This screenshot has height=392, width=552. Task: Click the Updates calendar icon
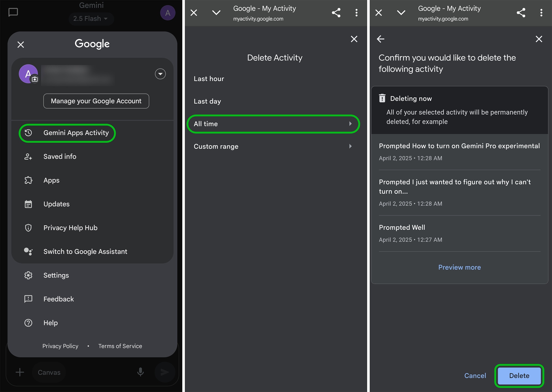point(28,204)
